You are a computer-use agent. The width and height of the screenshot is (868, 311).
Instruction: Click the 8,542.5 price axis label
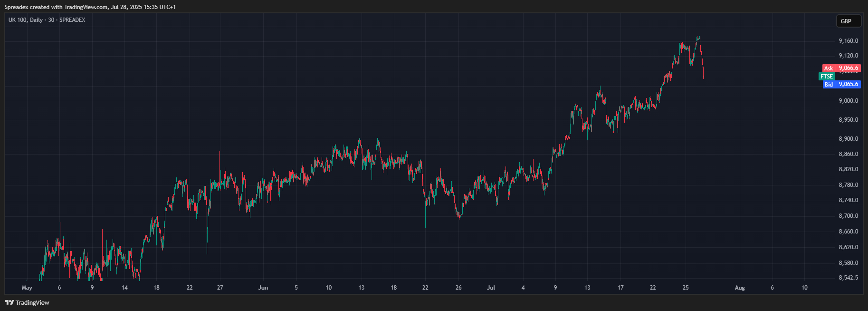pyautogui.click(x=849, y=278)
